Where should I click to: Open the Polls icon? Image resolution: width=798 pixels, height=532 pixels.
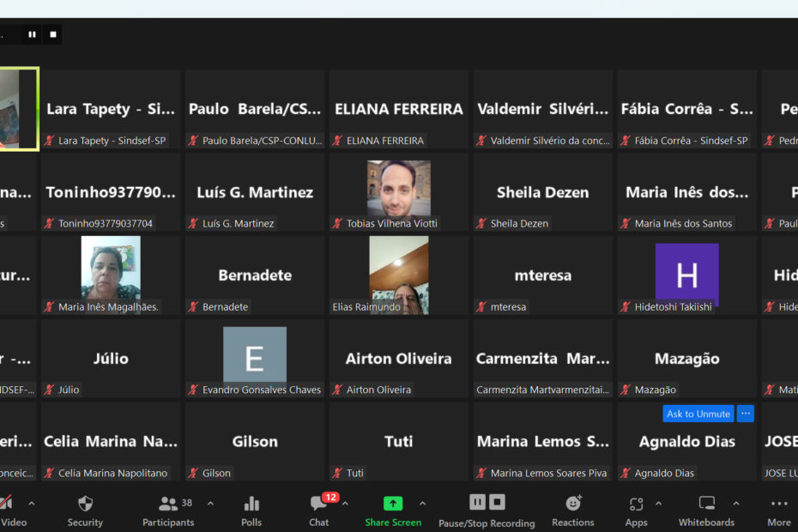coord(251,511)
